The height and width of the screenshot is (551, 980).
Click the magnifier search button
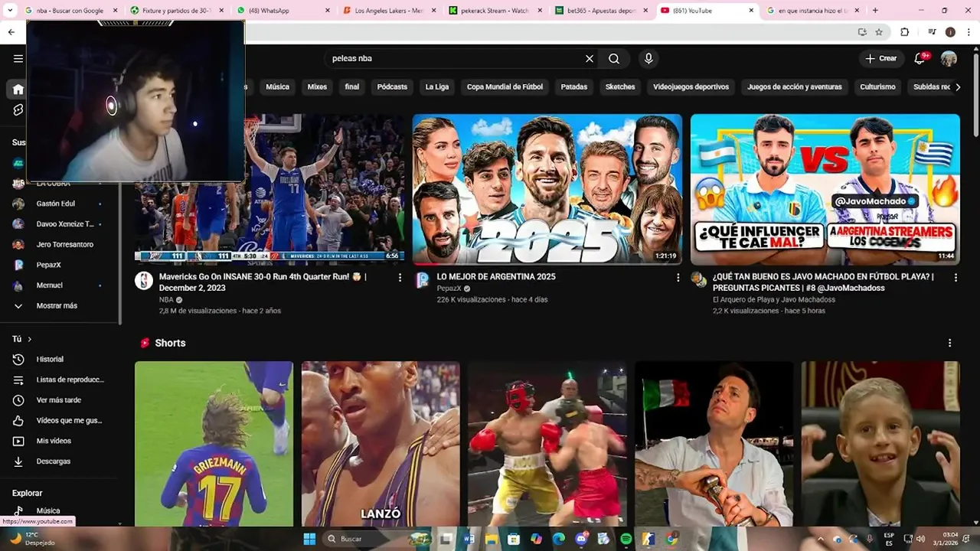[x=614, y=58]
